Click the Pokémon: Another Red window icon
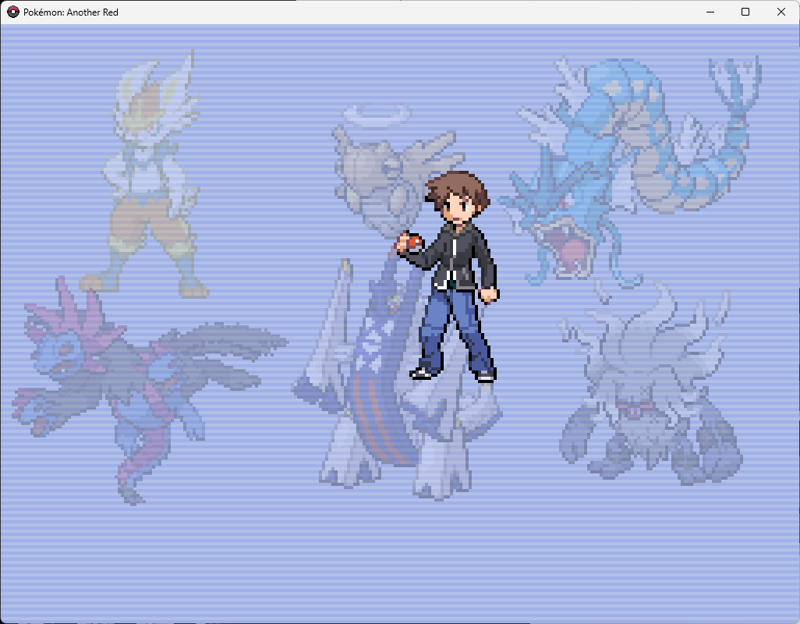 pyautogui.click(x=13, y=12)
